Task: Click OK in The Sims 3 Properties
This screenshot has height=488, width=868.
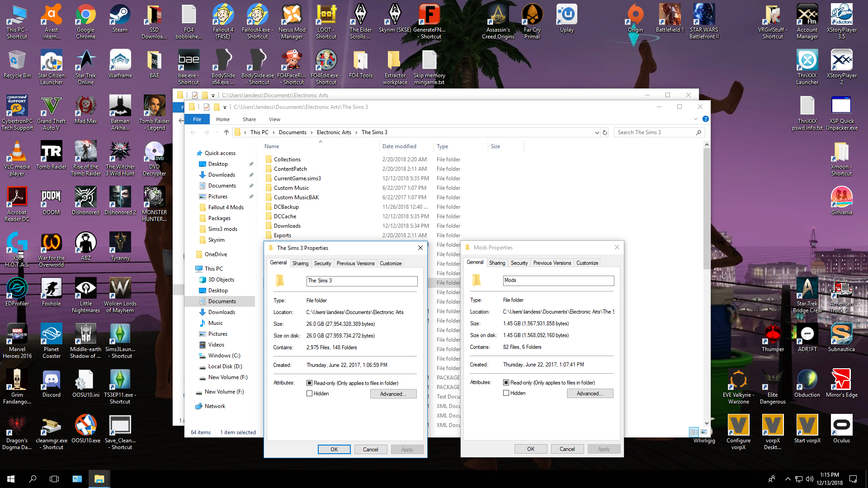Action: [334, 450]
